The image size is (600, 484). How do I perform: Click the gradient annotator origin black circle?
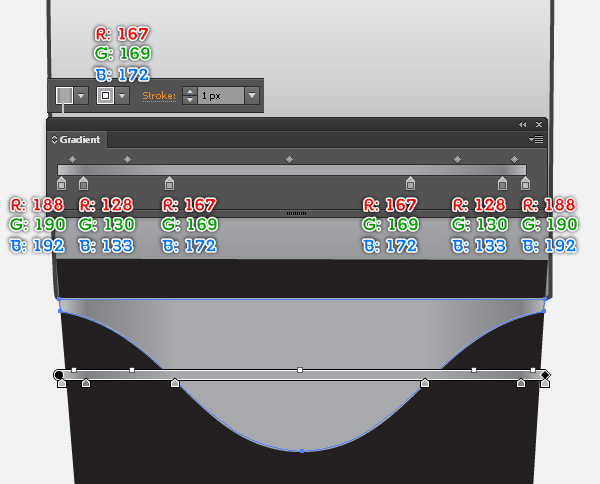[x=59, y=375]
